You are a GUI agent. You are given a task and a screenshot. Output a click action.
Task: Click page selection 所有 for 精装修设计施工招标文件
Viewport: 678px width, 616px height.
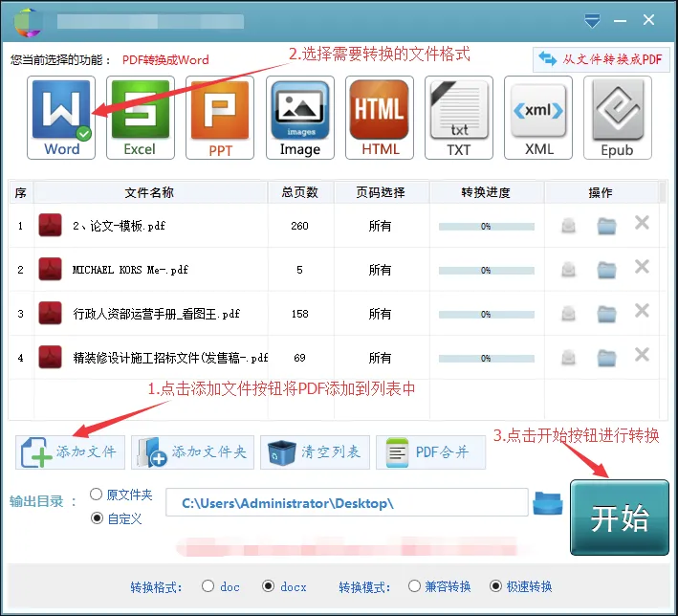[x=380, y=358]
